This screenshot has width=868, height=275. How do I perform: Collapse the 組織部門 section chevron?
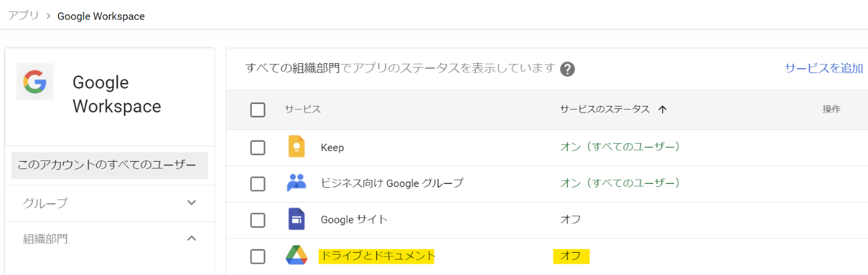[x=192, y=238]
